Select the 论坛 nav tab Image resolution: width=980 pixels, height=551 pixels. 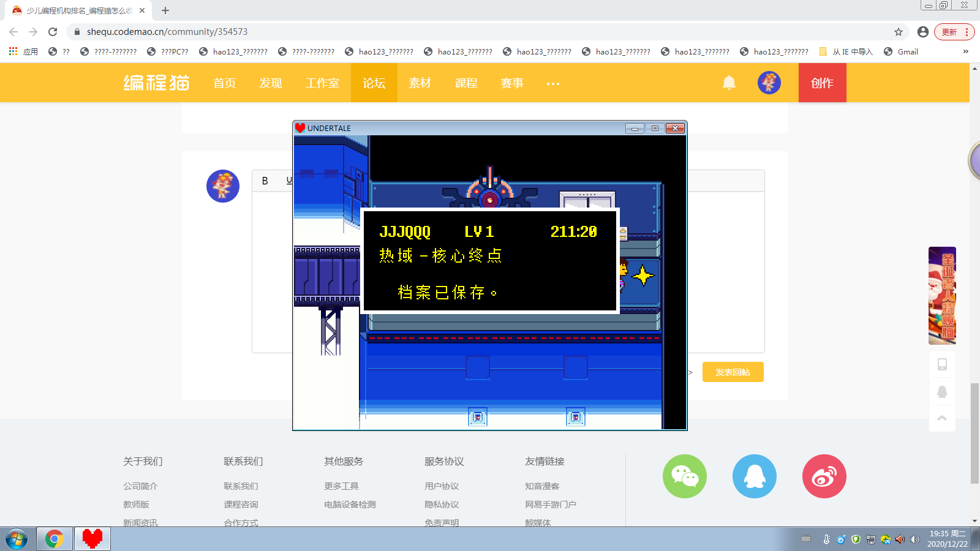click(x=374, y=83)
